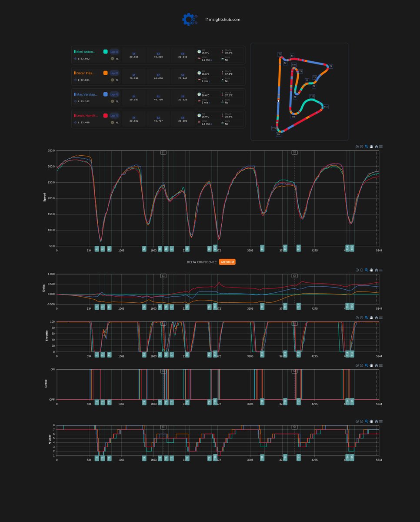Screen dimensions: 420x522
Task: Open the Brake chart hamburger menu
Action: (x=381, y=365)
